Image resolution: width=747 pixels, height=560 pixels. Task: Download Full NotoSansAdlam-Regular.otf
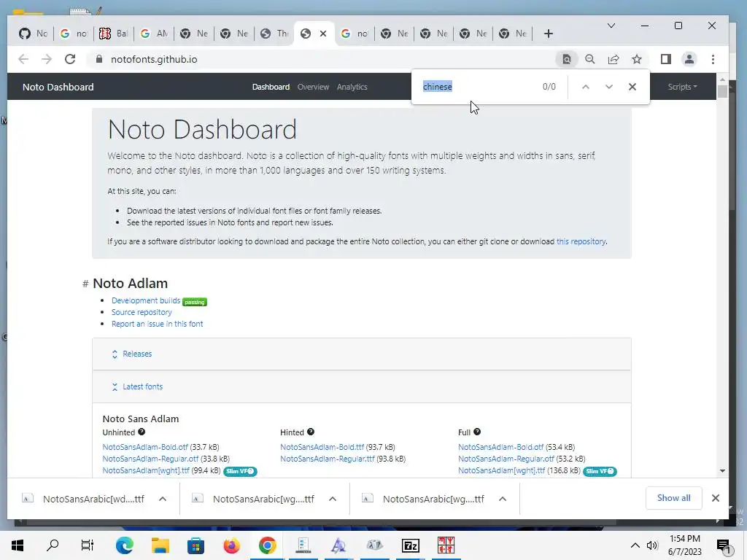506,459
